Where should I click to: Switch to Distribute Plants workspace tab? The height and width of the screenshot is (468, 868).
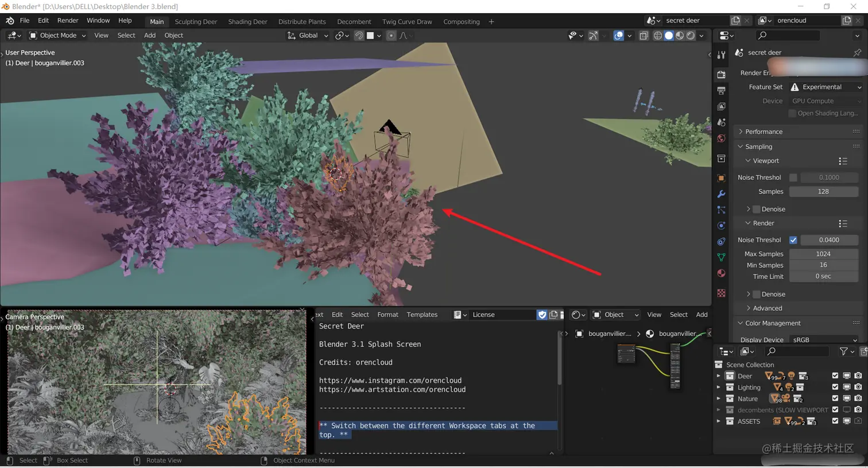click(x=302, y=22)
